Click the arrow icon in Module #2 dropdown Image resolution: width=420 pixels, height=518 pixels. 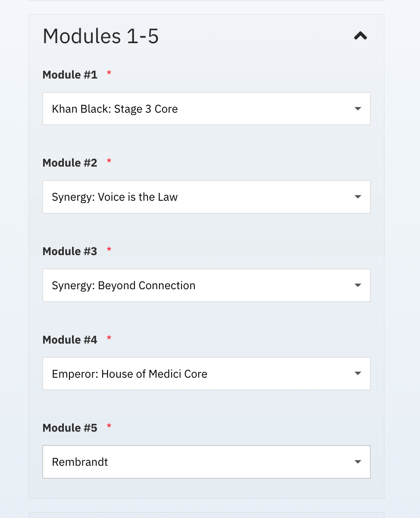[x=357, y=197]
